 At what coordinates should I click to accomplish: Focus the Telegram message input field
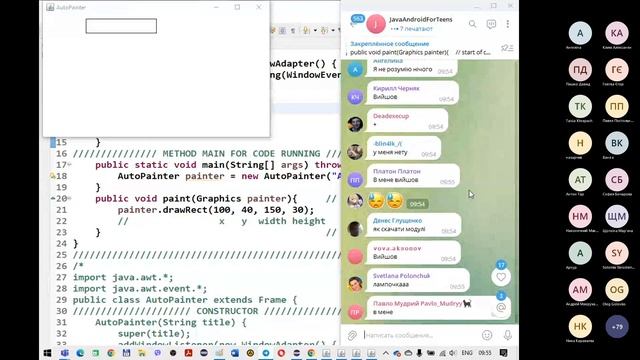pos(420,335)
